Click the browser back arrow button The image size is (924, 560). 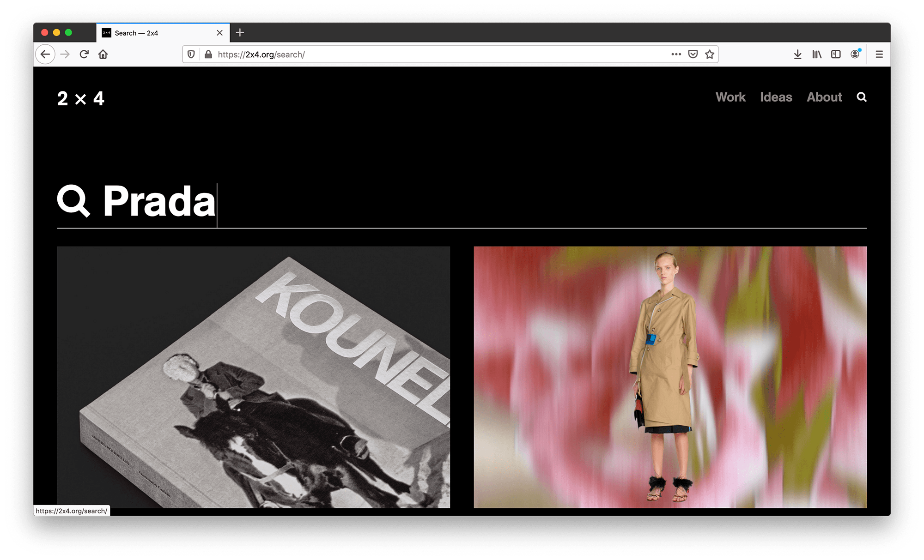click(45, 54)
